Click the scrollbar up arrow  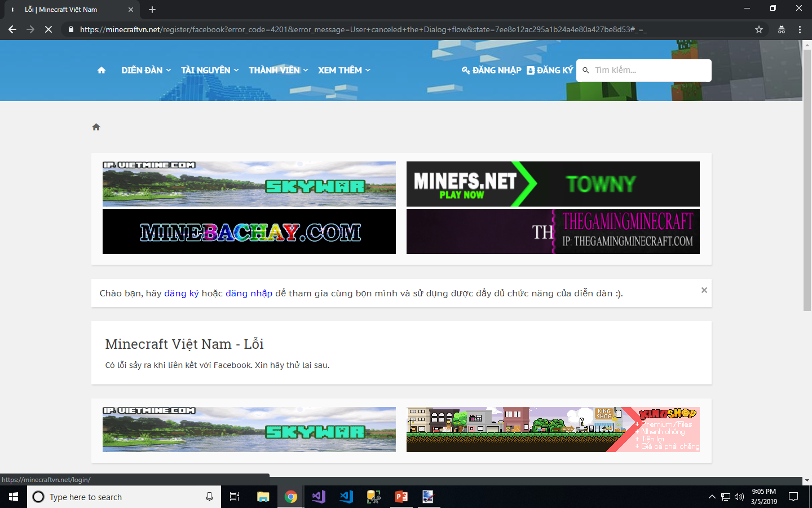807,44
